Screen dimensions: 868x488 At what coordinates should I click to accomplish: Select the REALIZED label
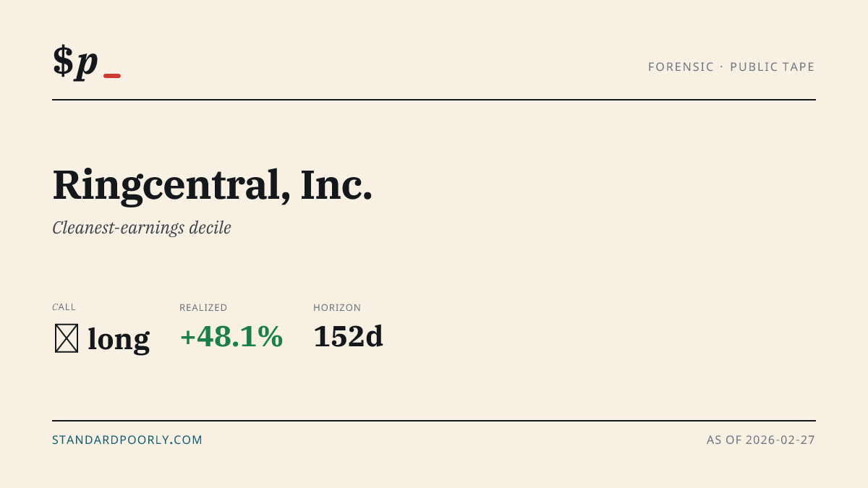point(203,307)
